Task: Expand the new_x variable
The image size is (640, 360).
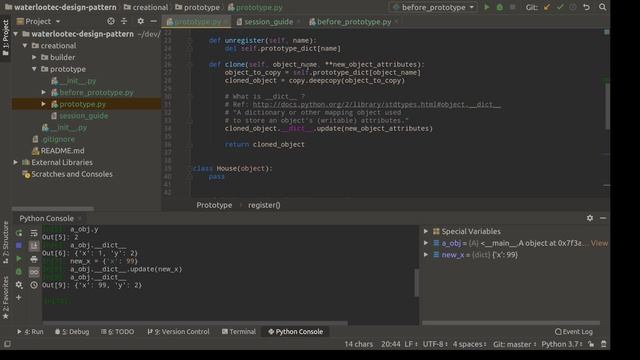Action: click(x=426, y=255)
